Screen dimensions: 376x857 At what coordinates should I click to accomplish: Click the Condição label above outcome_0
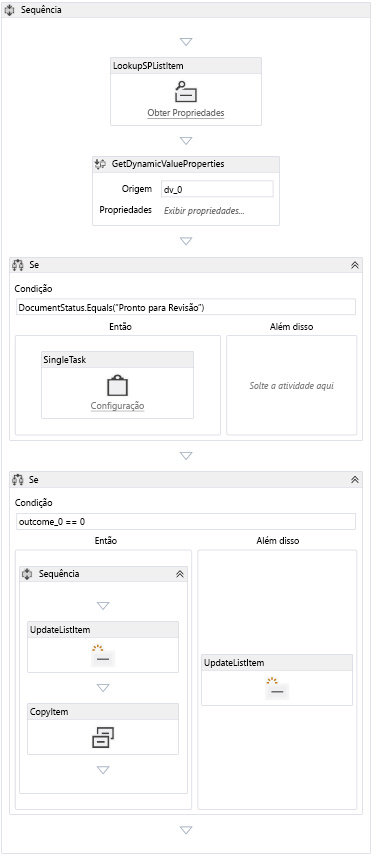tap(33, 503)
